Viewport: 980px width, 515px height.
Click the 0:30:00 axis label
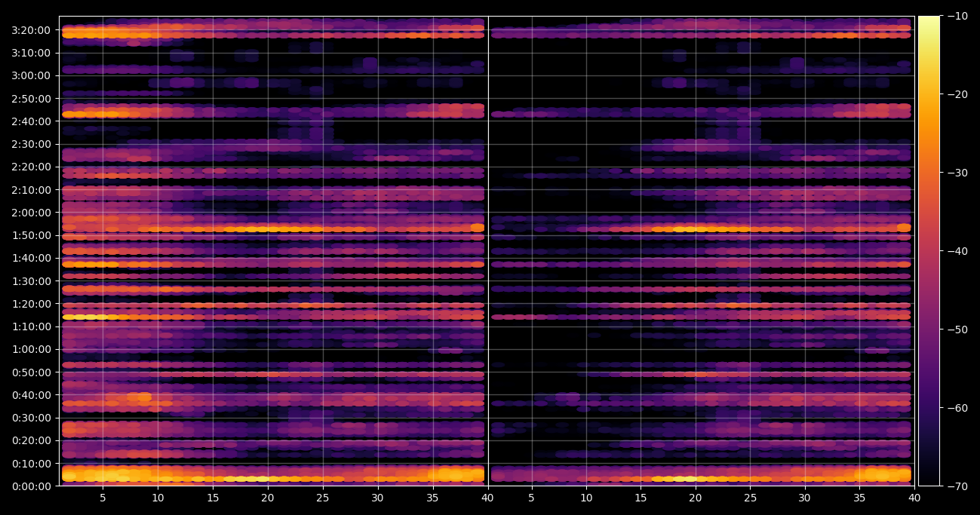point(32,418)
